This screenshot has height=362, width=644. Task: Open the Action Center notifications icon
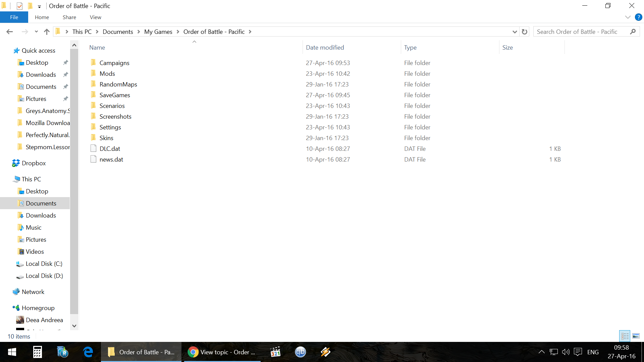[x=578, y=352]
